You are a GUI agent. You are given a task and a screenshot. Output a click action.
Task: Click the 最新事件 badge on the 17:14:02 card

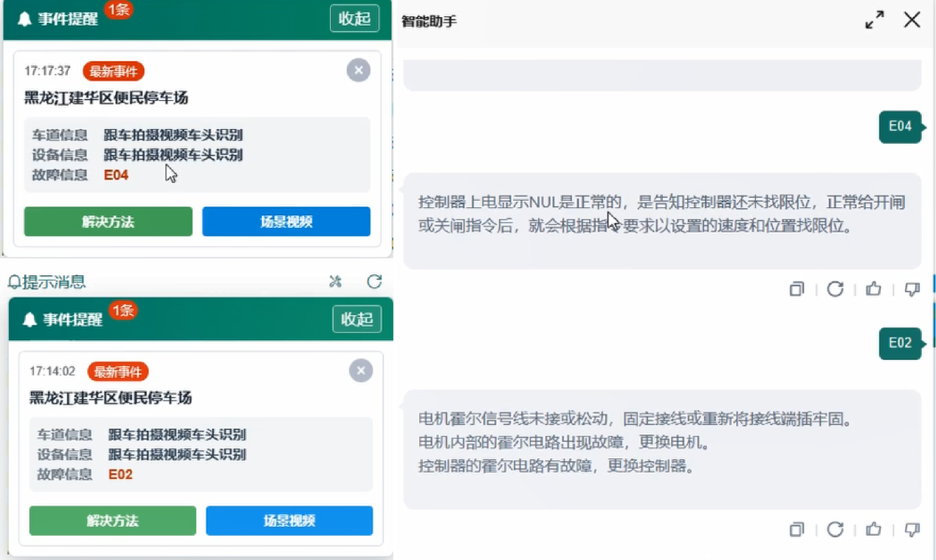pos(118,371)
